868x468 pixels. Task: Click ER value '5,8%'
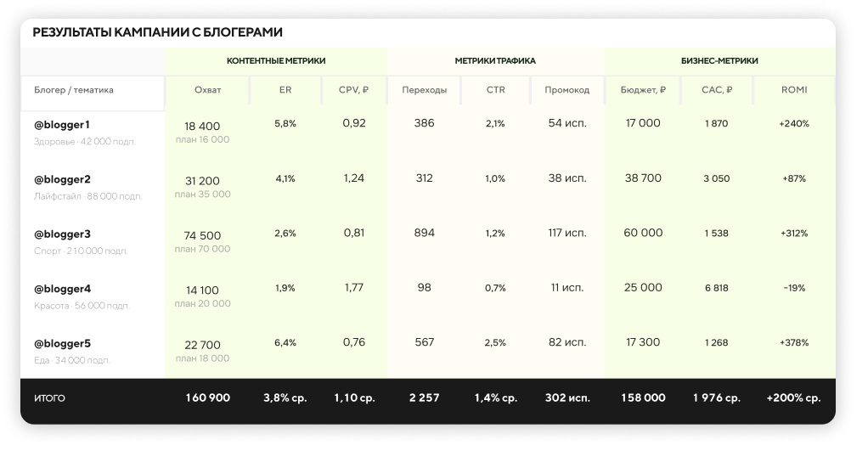click(285, 123)
